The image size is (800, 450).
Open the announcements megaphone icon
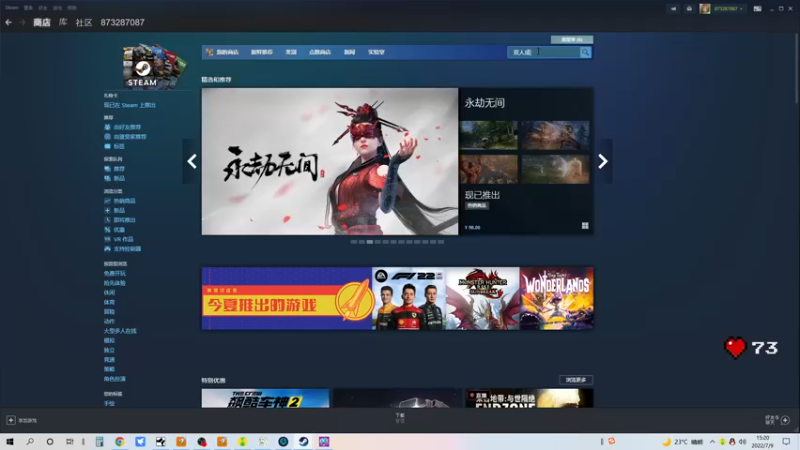pyautogui.click(x=673, y=9)
